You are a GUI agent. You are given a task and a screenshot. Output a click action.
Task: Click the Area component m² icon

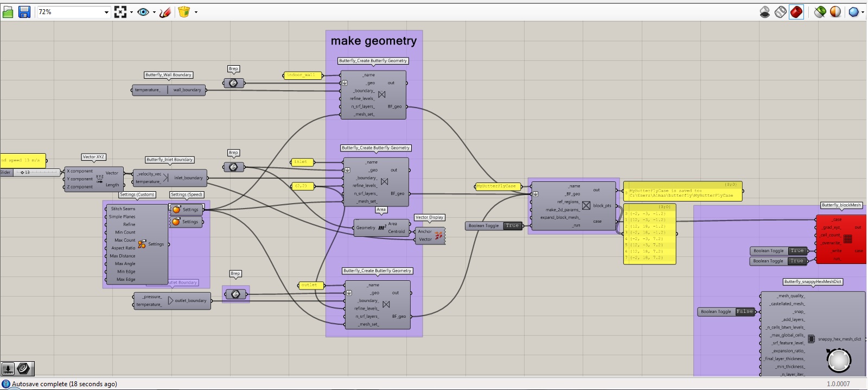pyautogui.click(x=382, y=228)
